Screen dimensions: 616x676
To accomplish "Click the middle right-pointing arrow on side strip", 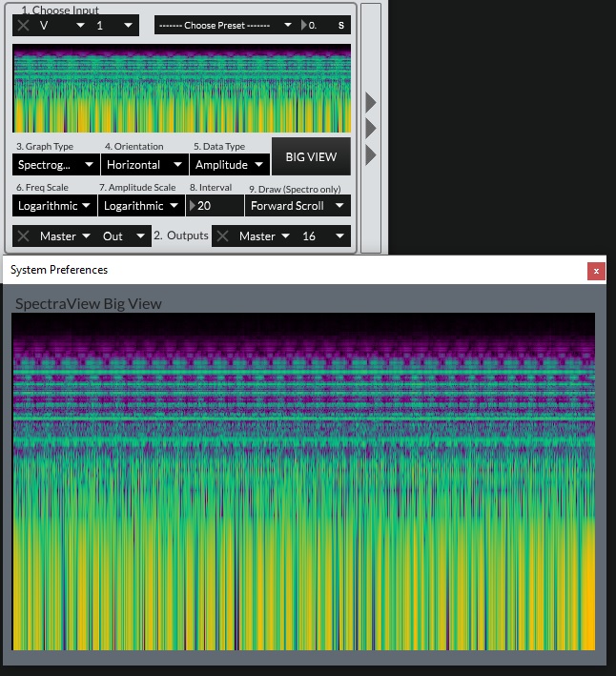I will coord(371,128).
